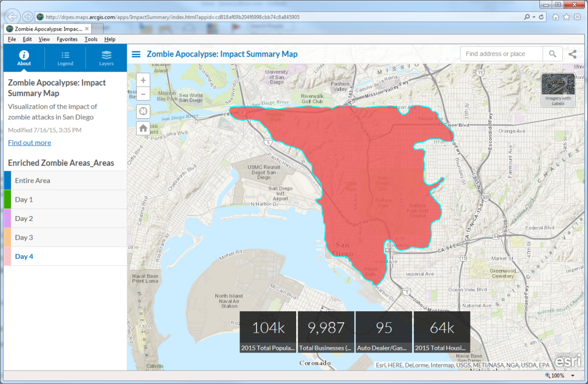
Task: Refresh the page with reload icon
Action: tap(541, 17)
